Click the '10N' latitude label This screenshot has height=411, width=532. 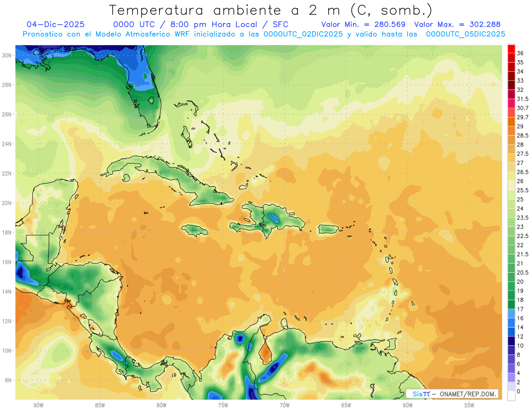[x=7, y=351]
